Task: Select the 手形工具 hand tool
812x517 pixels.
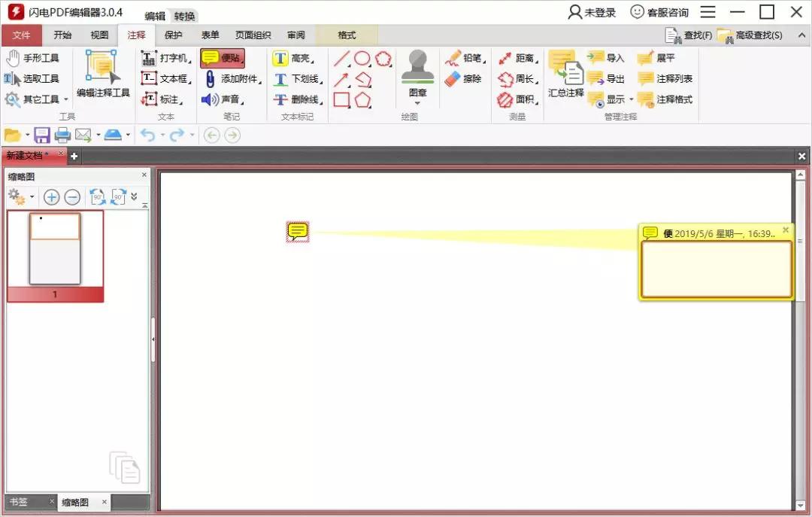Action: click(32, 57)
